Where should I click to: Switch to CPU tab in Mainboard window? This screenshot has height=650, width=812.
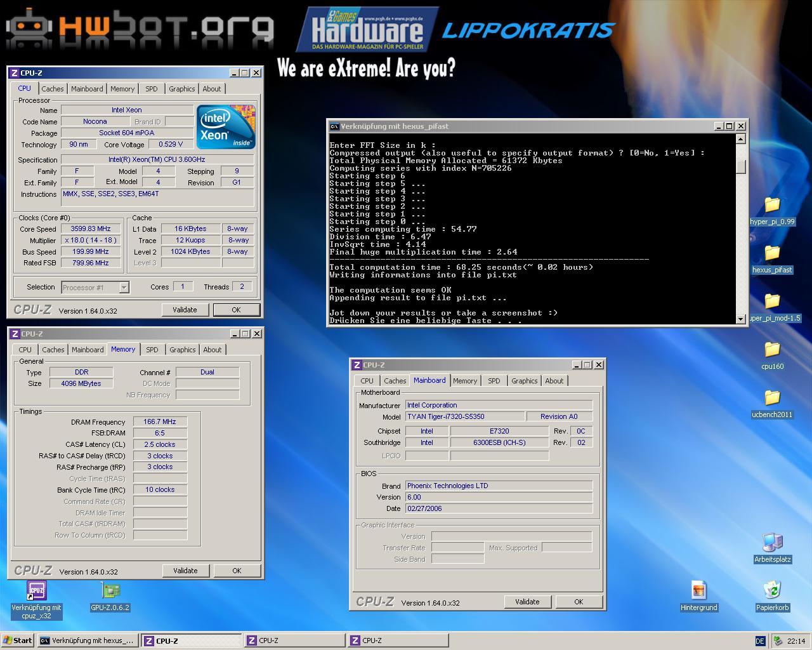pos(367,381)
